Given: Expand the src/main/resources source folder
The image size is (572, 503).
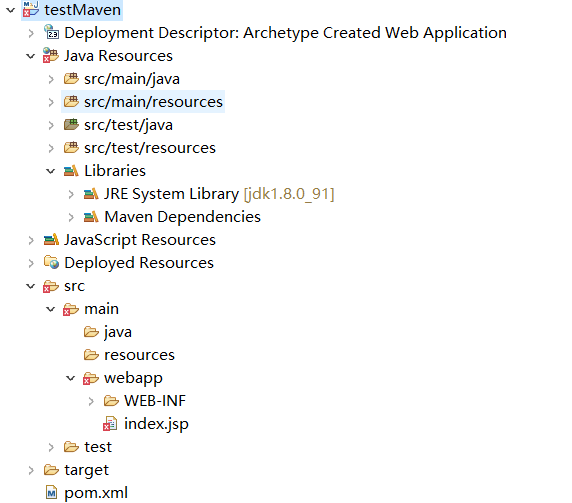Looking at the screenshot, I should [x=51, y=102].
